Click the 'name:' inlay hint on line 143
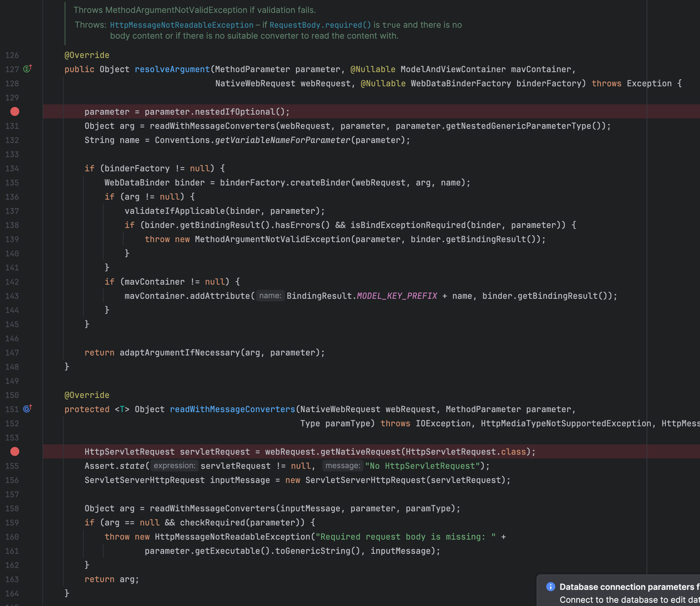This screenshot has width=700, height=606. pyautogui.click(x=270, y=296)
